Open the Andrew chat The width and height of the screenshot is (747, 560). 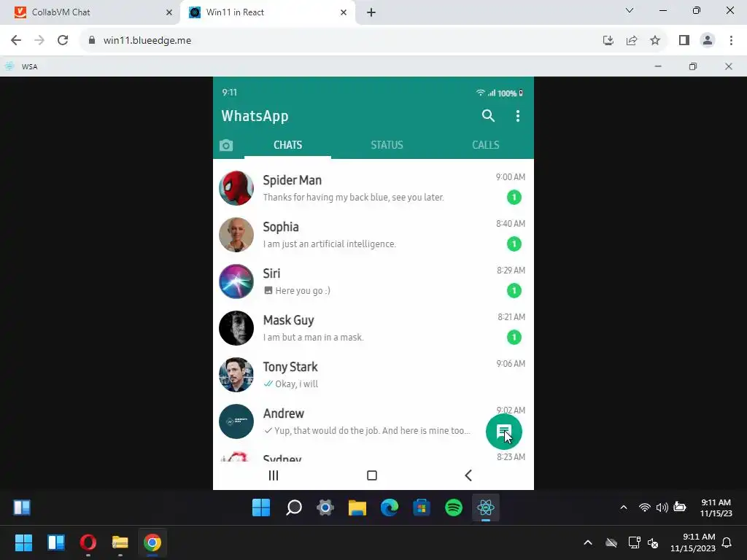pos(373,421)
